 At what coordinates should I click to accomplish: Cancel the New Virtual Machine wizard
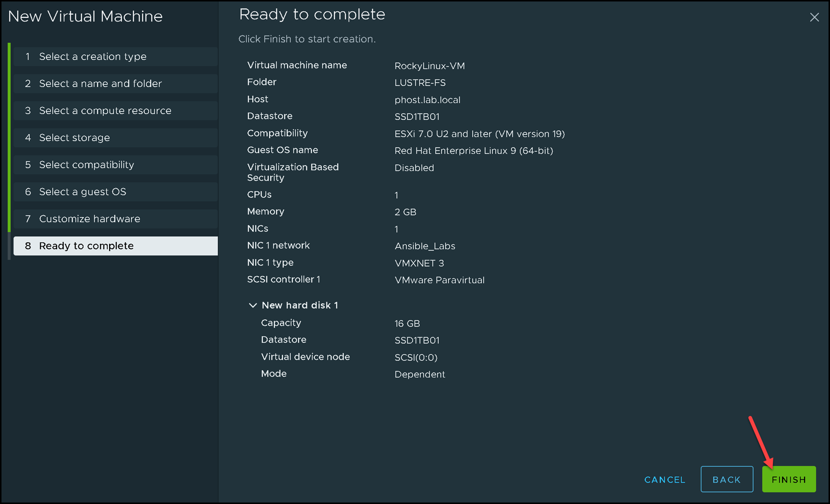(x=664, y=480)
